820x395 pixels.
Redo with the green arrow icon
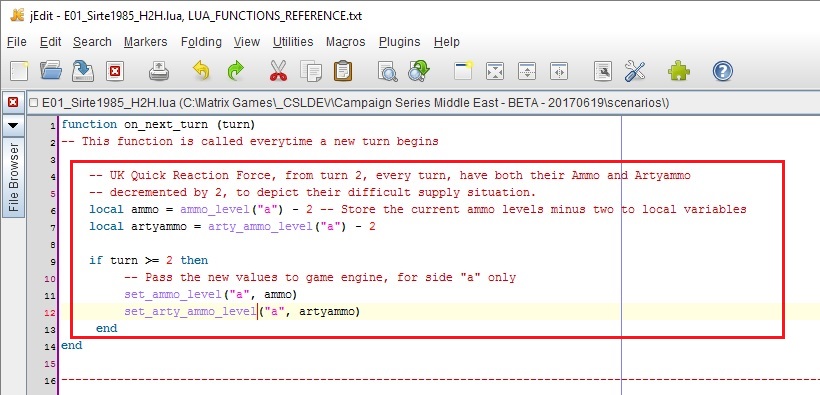tap(236, 71)
